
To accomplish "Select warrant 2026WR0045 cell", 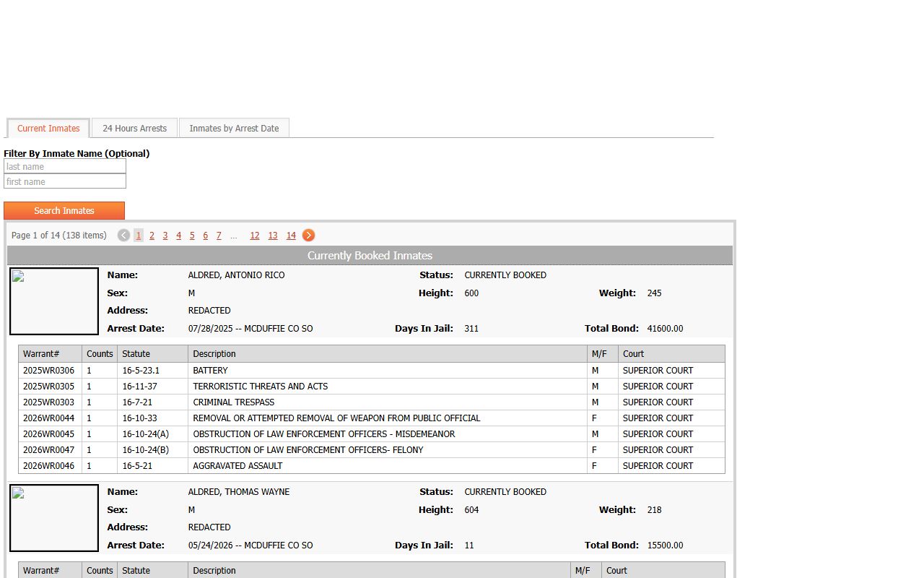I will coord(50,434).
